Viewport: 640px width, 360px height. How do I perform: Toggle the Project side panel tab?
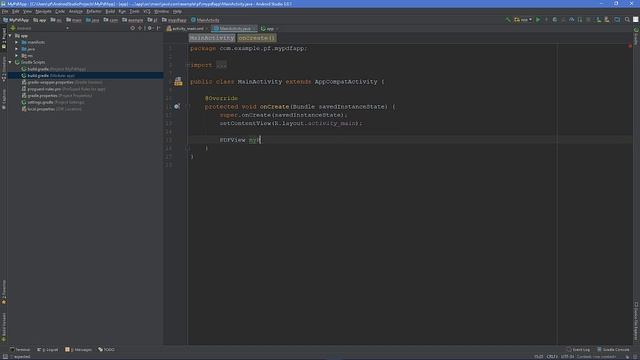point(4,39)
